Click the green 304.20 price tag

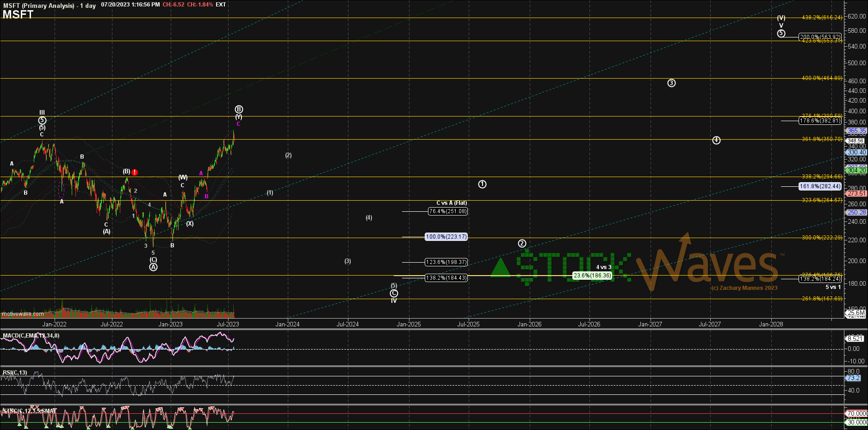coord(856,170)
